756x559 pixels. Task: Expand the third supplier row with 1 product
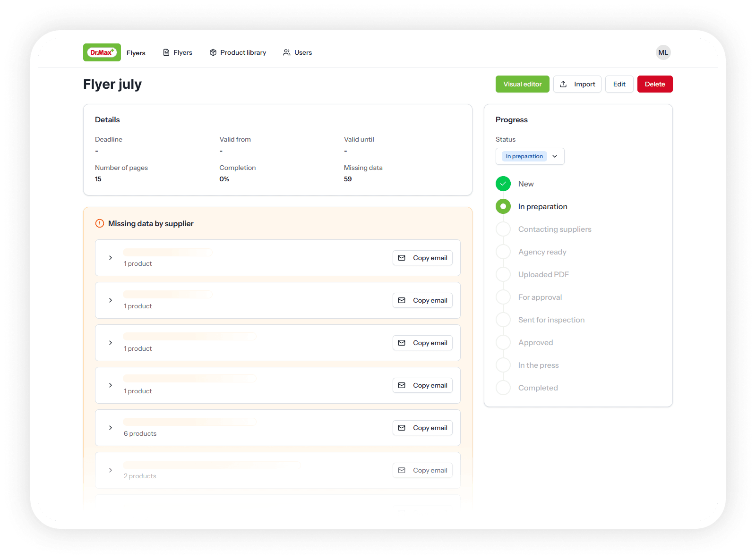pyautogui.click(x=111, y=343)
